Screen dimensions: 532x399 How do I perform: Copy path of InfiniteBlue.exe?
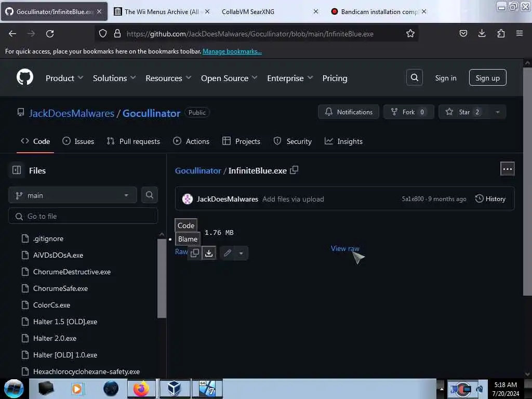[x=294, y=170]
